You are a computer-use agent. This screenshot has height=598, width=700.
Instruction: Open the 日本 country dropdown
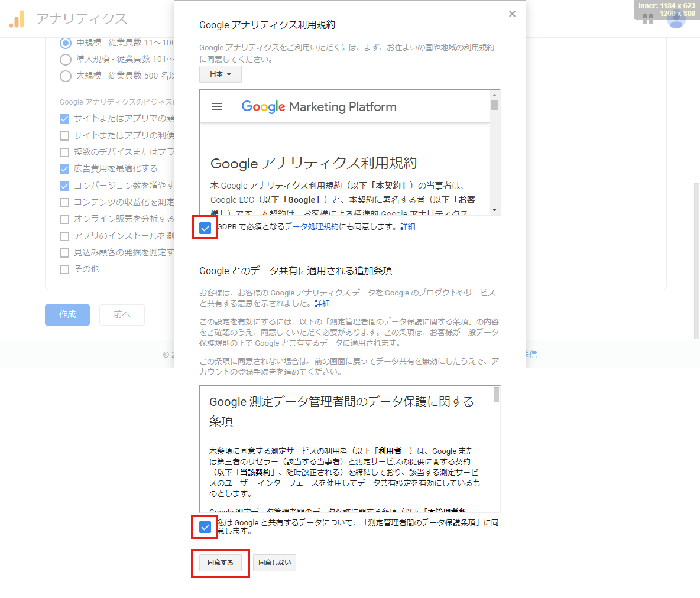(x=221, y=74)
